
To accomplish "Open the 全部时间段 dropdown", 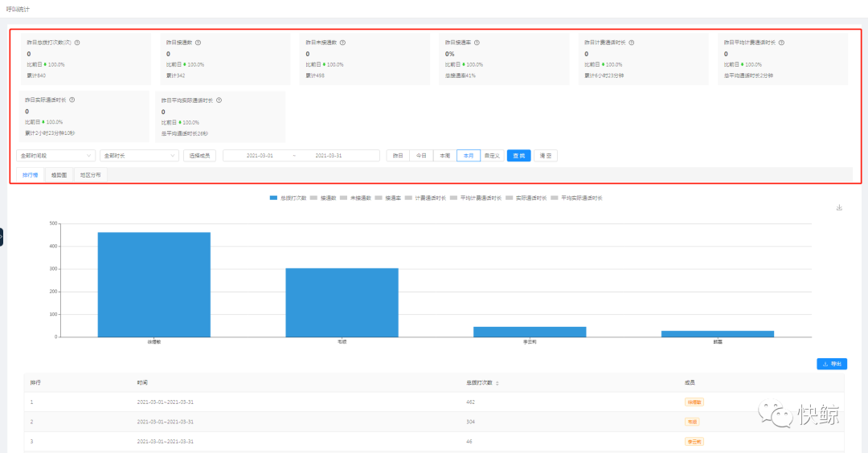I will pyautogui.click(x=55, y=156).
